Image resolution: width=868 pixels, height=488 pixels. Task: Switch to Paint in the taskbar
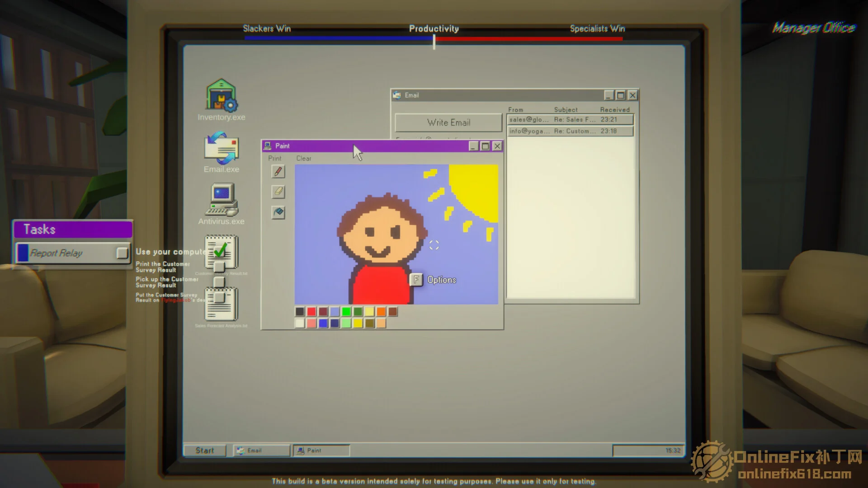[x=321, y=450]
